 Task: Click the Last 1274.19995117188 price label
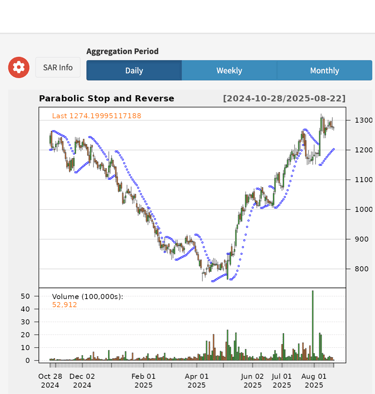pyautogui.click(x=97, y=116)
